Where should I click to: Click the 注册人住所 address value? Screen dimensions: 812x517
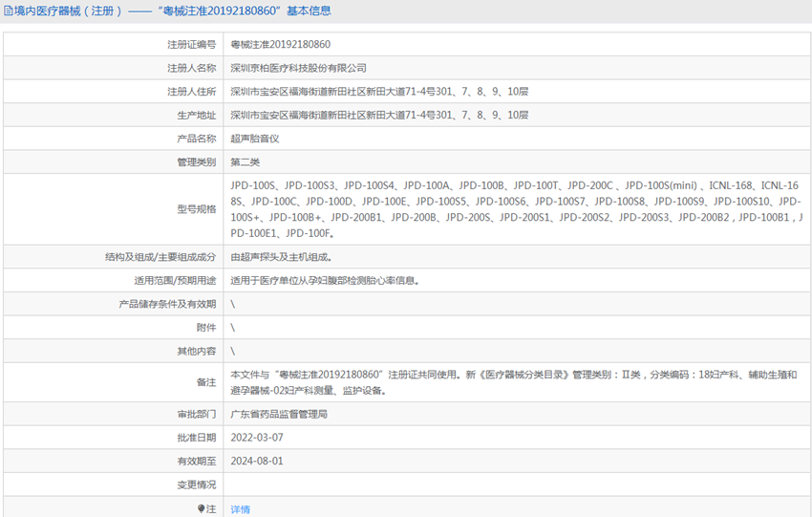click(x=379, y=92)
